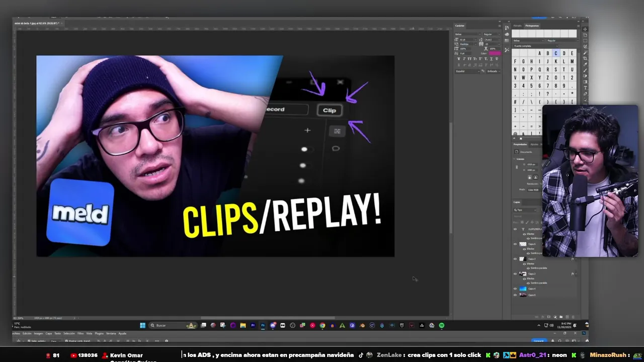Select the Move tool in the toolbar
The width and height of the screenshot is (644, 362).
(585, 29)
